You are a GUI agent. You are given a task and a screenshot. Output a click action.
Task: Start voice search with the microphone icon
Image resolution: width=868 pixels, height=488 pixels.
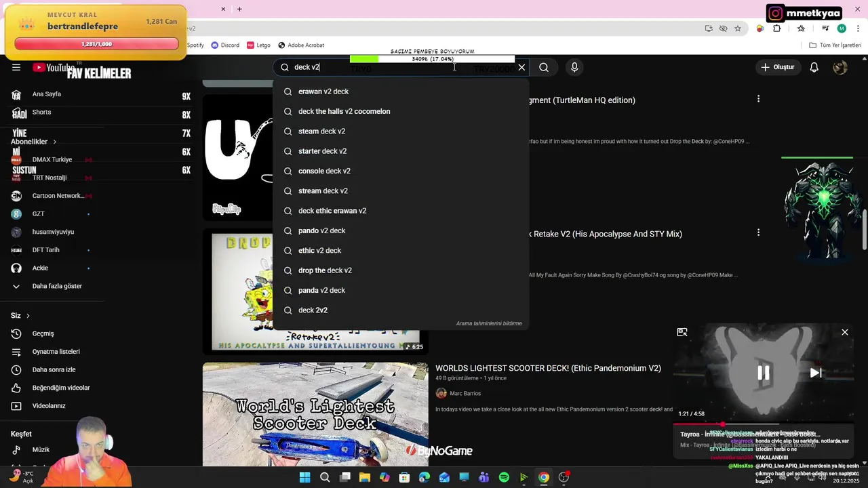tap(574, 67)
